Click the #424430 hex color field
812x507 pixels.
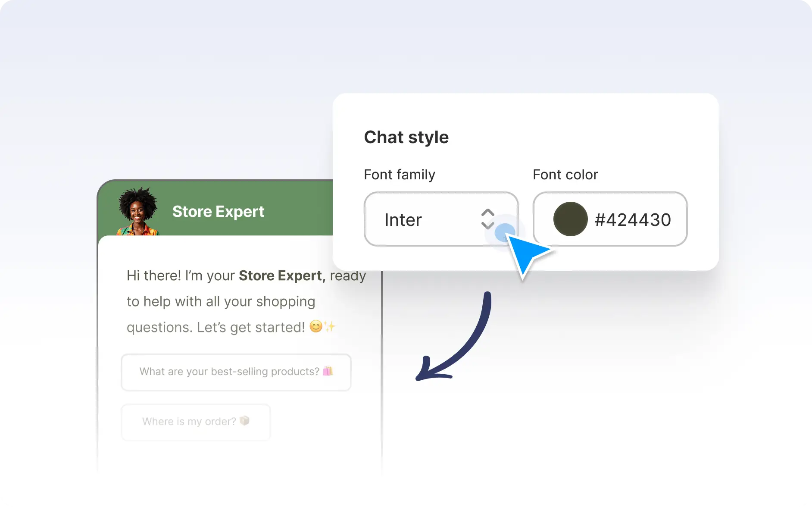click(x=610, y=219)
